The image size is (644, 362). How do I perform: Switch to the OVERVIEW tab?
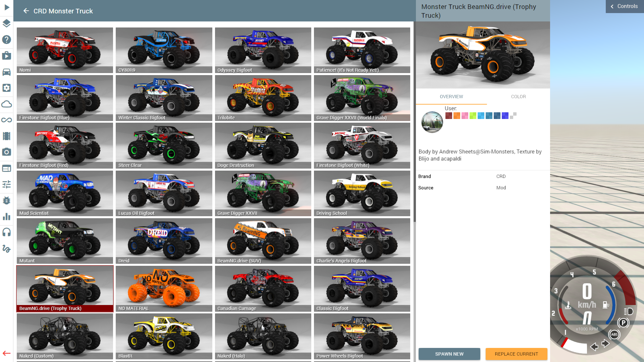pyautogui.click(x=451, y=97)
